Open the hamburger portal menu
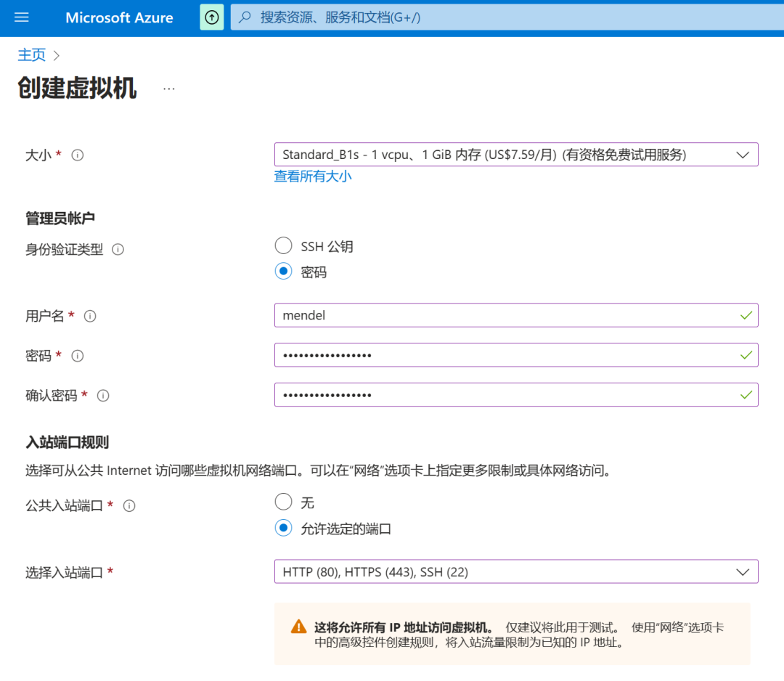 pos(22,17)
